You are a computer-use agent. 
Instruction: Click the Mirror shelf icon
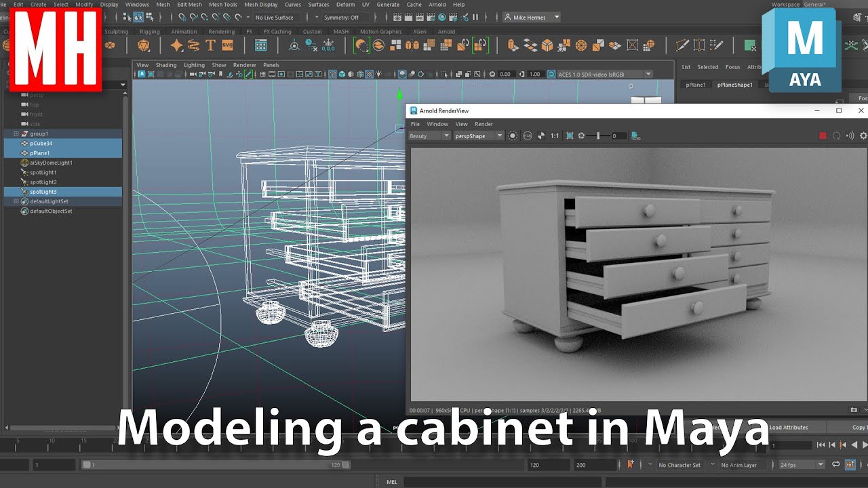[x=412, y=45]
